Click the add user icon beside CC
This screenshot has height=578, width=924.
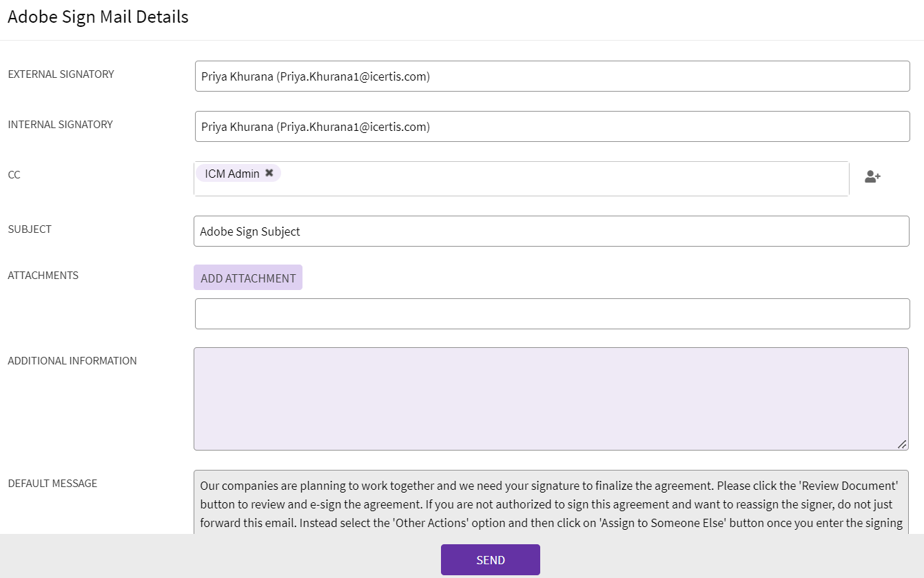[872, 177]
